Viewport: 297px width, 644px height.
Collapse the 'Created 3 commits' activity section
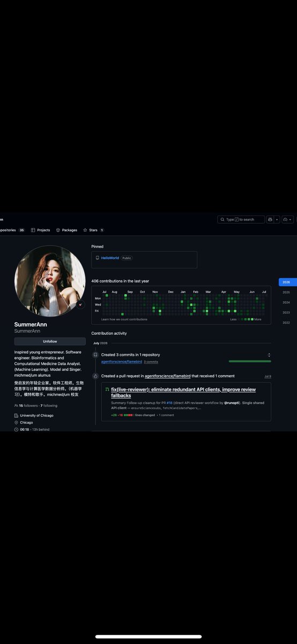pyautogui.click(x=269, y=355)
